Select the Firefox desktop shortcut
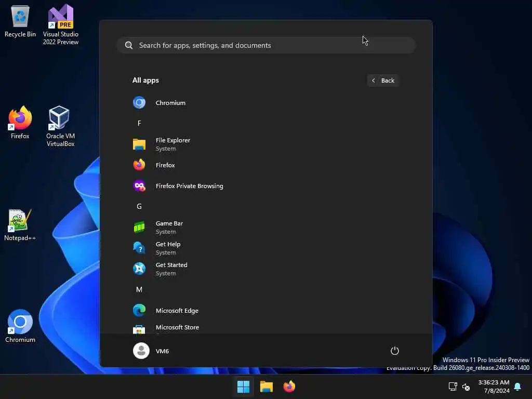Viewport: 532px width, 399px height. [x=20, y=123]
